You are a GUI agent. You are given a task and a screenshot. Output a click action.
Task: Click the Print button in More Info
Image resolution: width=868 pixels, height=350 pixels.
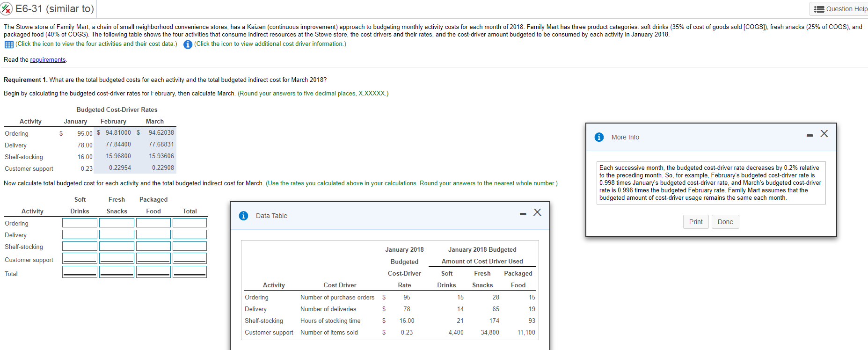tap(696, 222)
